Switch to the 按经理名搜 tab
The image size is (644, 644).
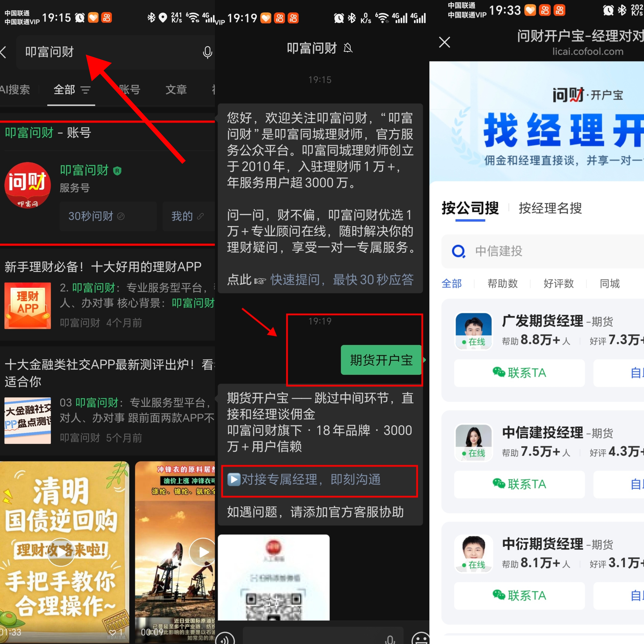550,208
